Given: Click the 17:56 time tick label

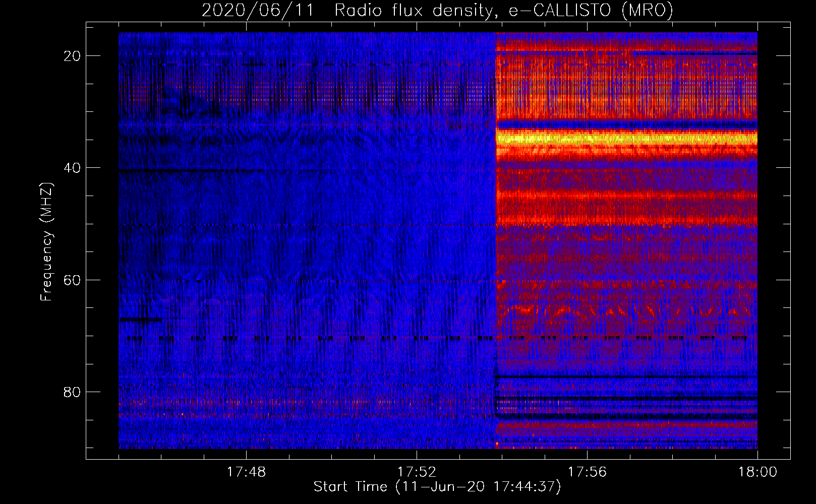Looking at the screenshot, I should pos(587,472).
